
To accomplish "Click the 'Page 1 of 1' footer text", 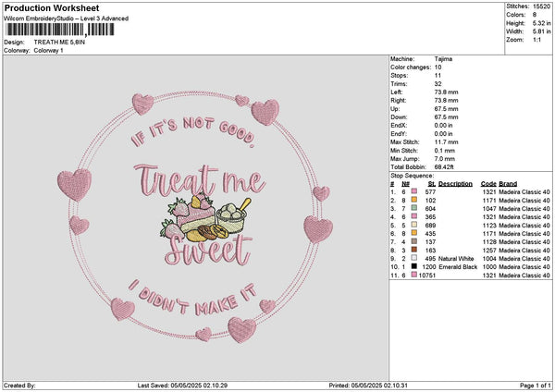I will coord(536,386).
